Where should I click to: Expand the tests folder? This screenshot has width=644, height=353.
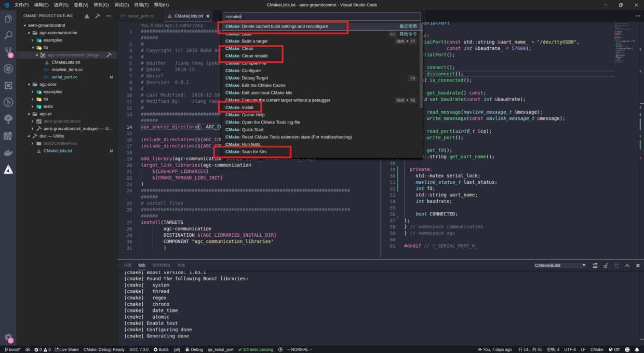32,106
